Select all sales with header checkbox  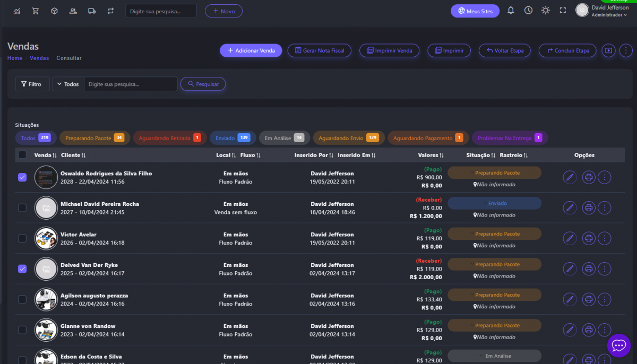[22, 155]
